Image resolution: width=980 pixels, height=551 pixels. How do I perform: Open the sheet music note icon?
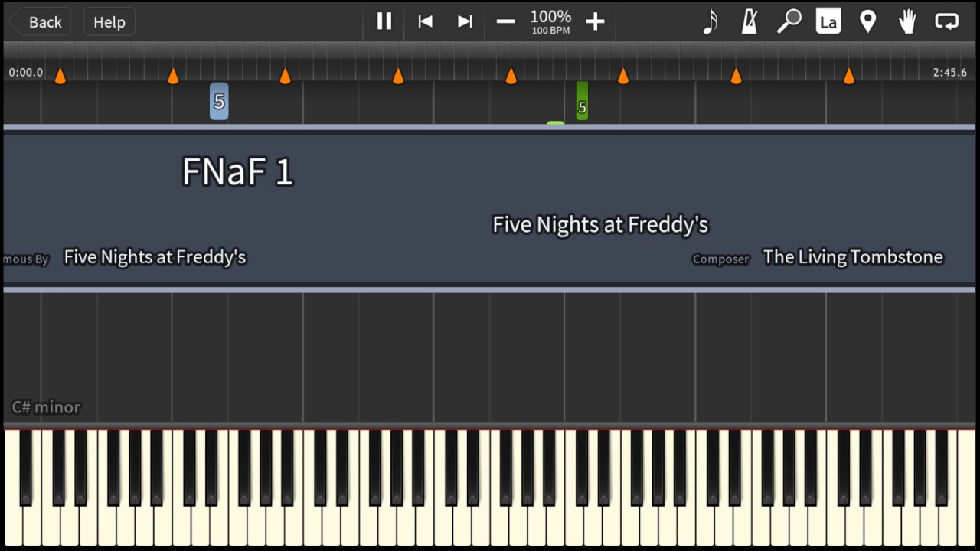710,21
